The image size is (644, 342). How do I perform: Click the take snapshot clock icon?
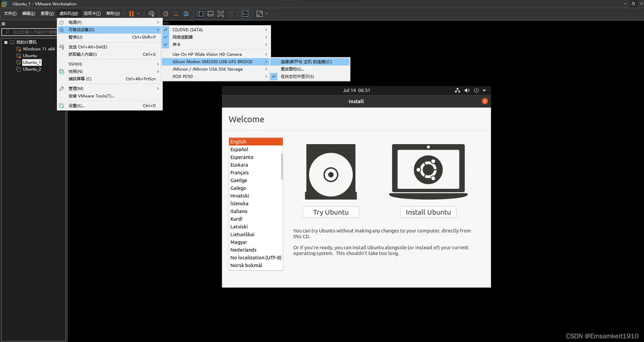point(166,13)
